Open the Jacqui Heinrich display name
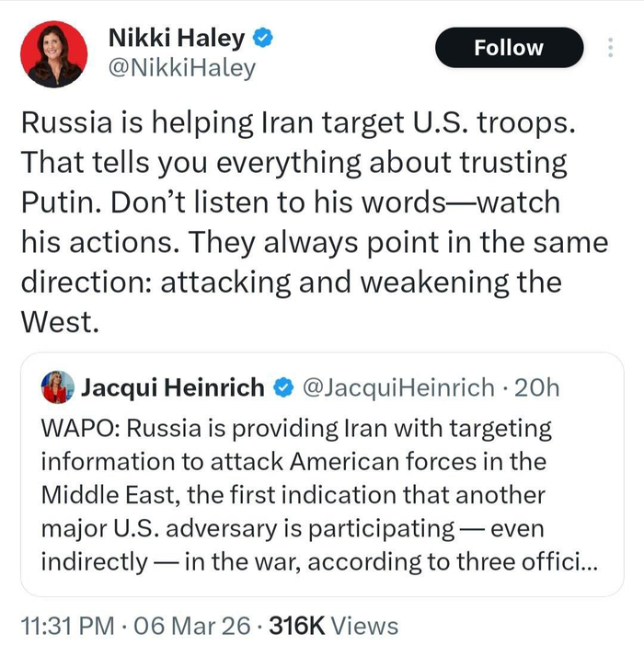Viewport: 644px width, 657px height. (173, 388)
